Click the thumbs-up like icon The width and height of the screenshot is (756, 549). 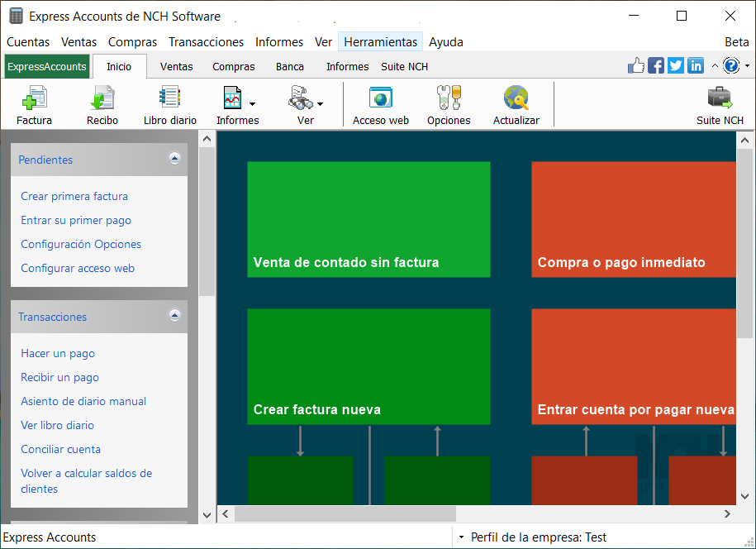636,65
